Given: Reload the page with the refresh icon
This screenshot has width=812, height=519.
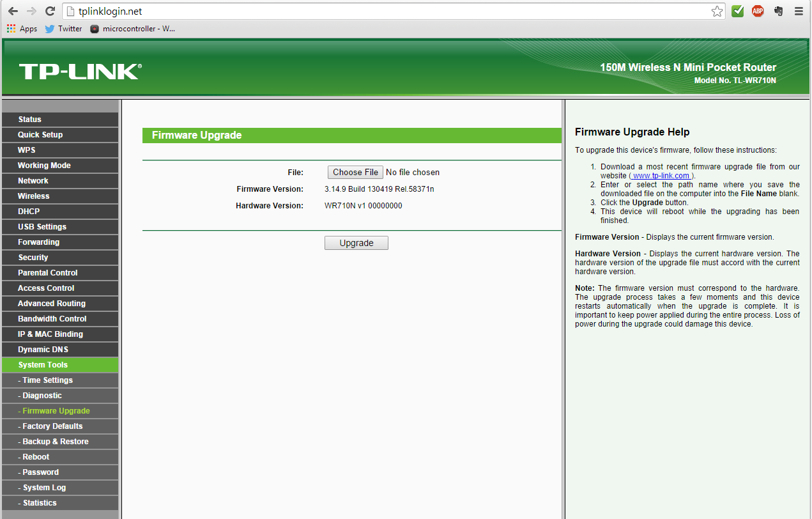Looking at the screenshot, I should (50, 11).
